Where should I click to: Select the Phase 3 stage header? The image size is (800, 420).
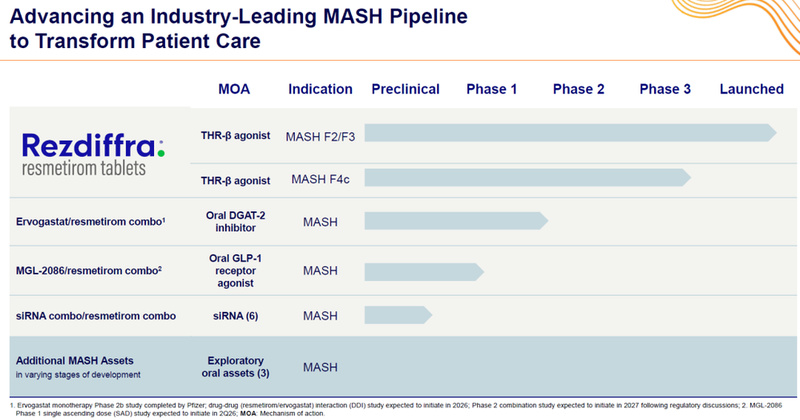pos(665,89)
